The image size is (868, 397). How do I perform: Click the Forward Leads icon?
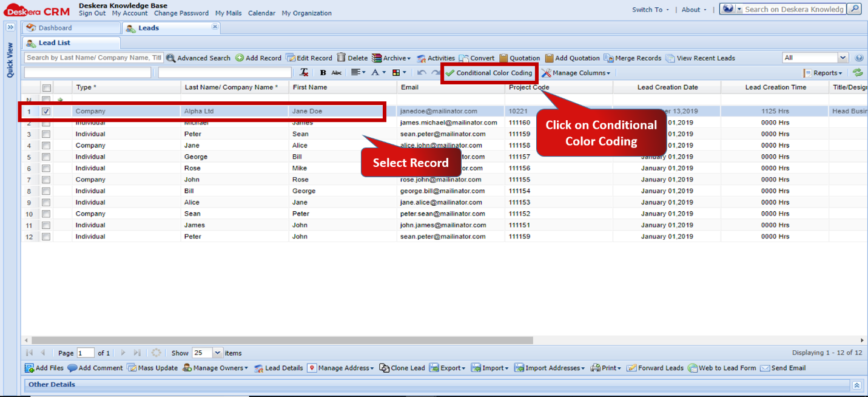[654, 367]
